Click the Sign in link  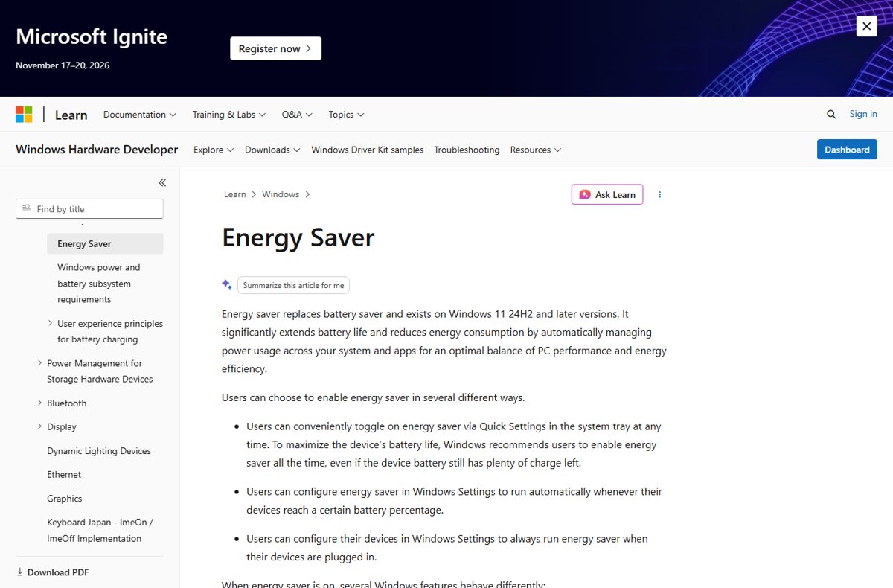click(863, 114)
